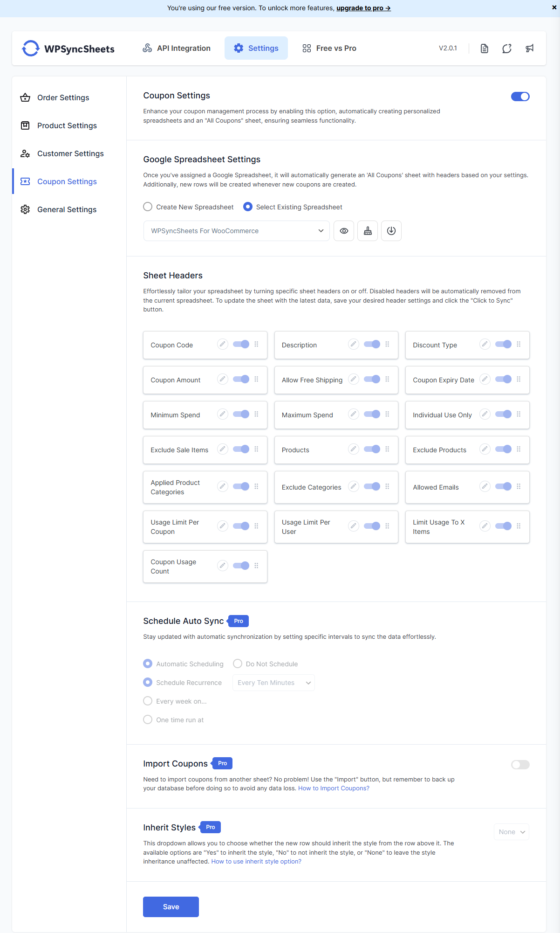Screen dimensions: 560x933
Task: Click the clear spreadsheet broom icon
Action: pyautogui.click(x=368, y=231)
